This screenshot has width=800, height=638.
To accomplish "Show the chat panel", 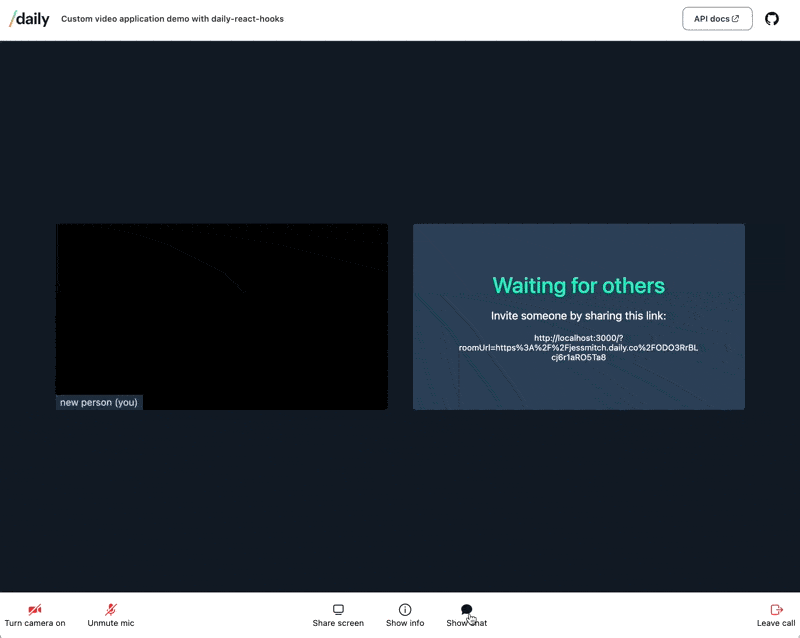I will pos(466,616).
